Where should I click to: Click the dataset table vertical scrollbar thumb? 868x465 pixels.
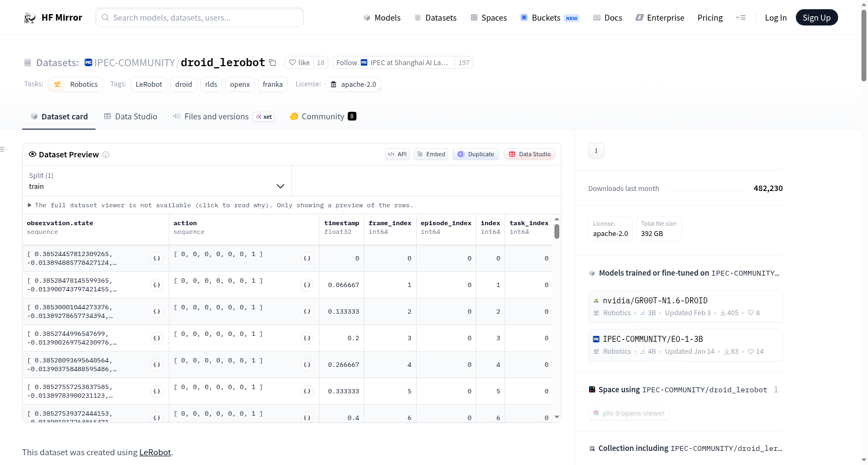click(557, 232)
